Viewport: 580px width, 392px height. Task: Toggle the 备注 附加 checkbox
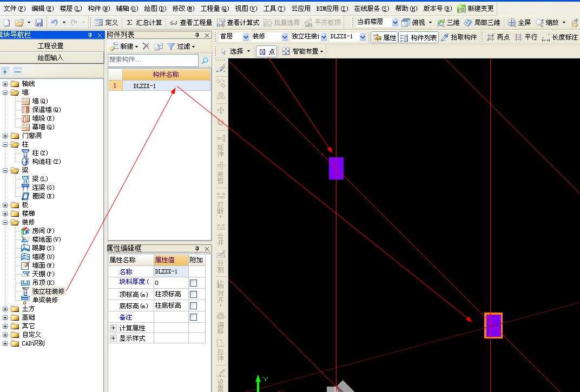tap(193, 317)
